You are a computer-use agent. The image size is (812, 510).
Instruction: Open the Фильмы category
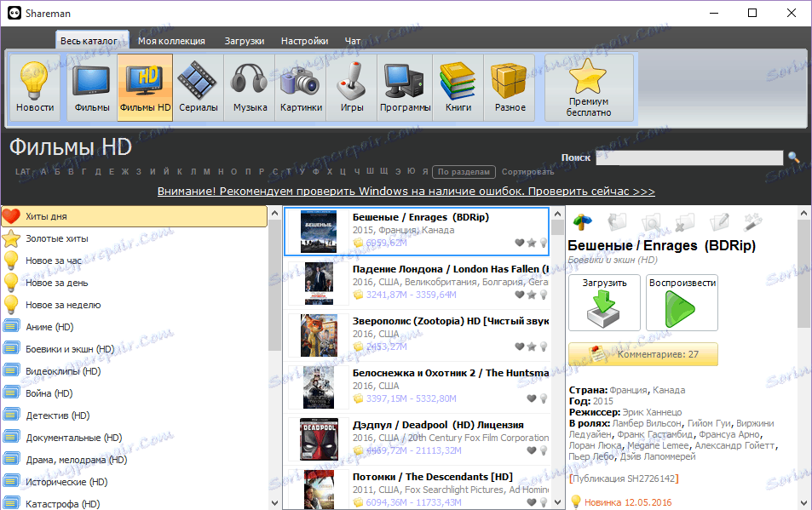[x=92, y=88]
